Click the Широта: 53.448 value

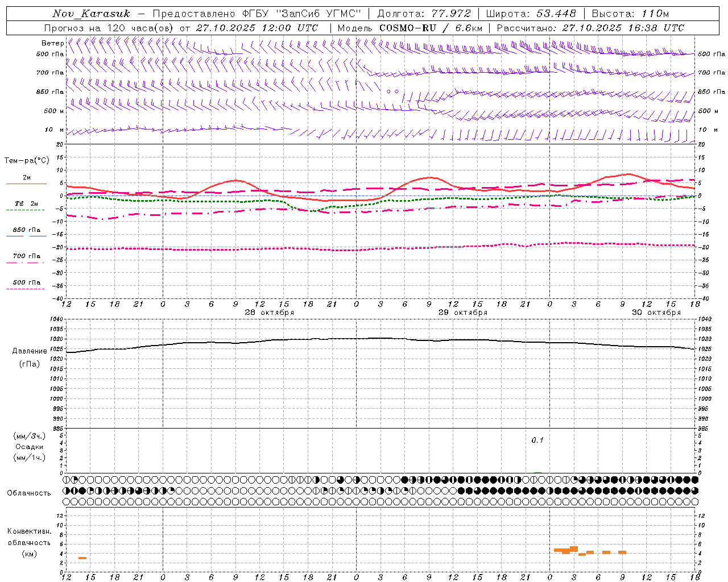click(x=531, y=14)
